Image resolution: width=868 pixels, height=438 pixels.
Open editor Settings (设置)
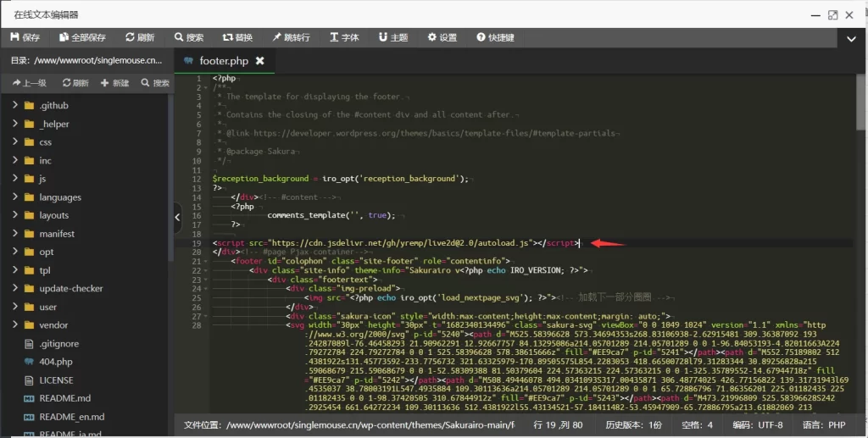pyautogui.click(x=442, y=37)
